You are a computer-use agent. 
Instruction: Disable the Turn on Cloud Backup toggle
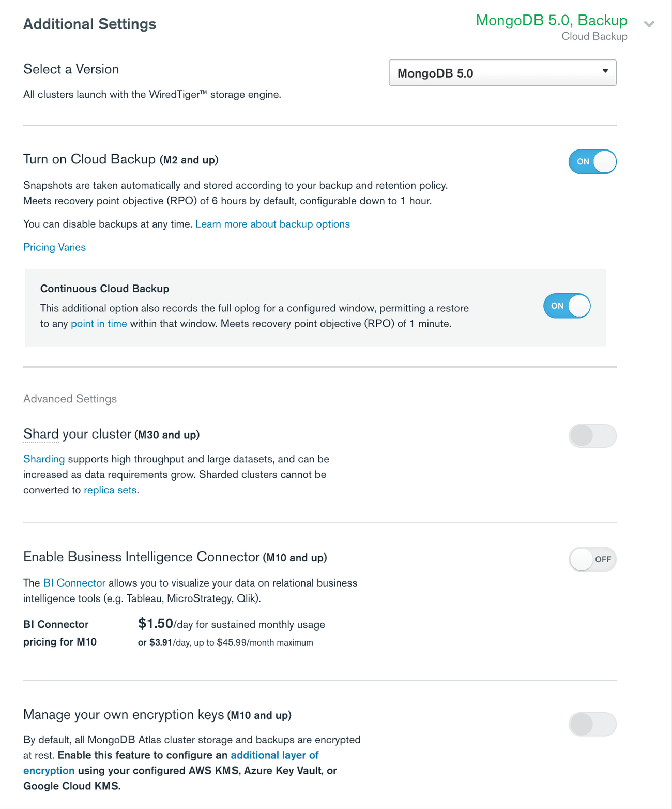click(592, 161)
